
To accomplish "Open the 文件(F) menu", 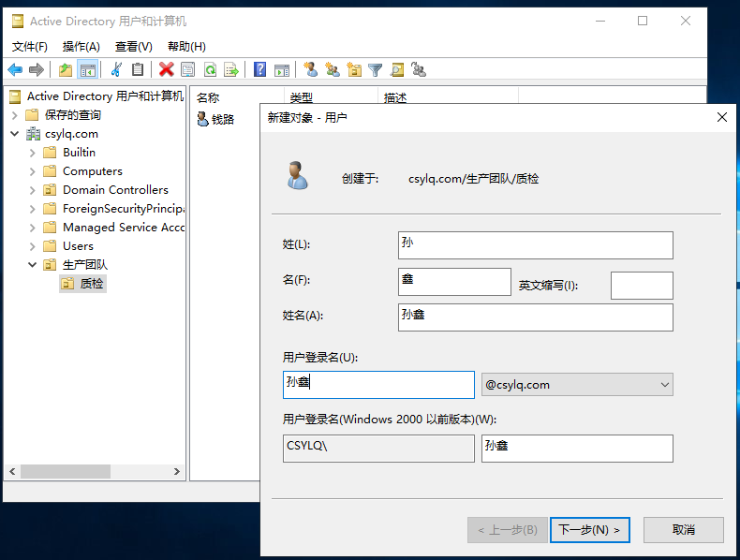I will pyautogui.click(x=30, y=47).
